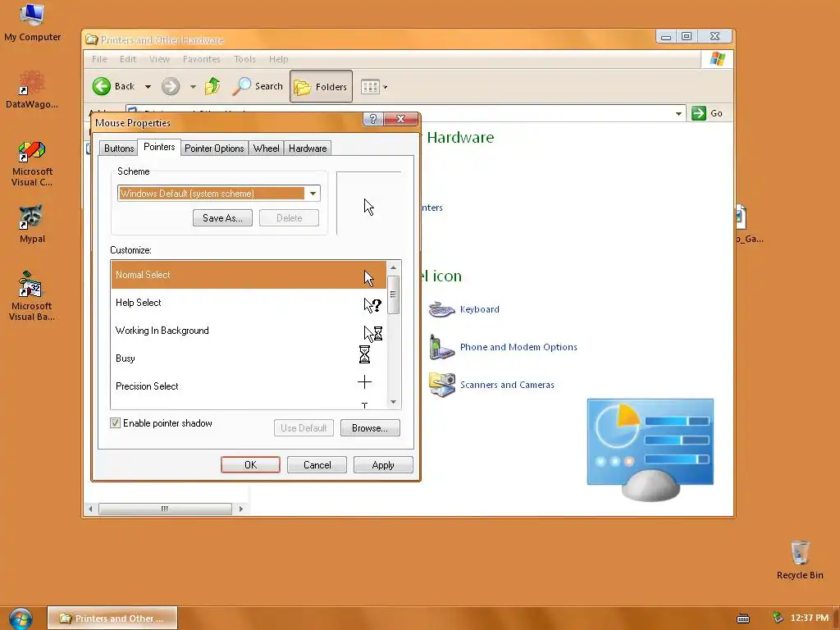The width and height of the screenshot is (840, 630).
Task: Open the Scheme dropdown list
Action: pos(313,194)
